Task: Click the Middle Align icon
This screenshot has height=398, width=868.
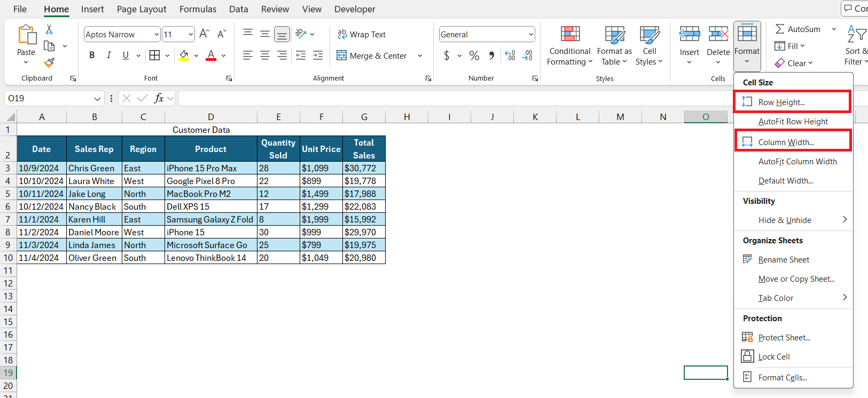Action: click(265, 34)
